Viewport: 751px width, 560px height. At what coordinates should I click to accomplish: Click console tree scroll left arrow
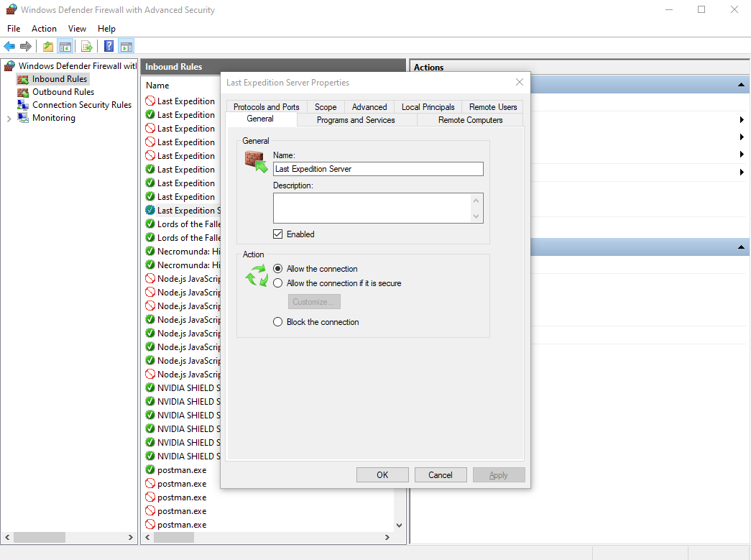click(7, 538)
